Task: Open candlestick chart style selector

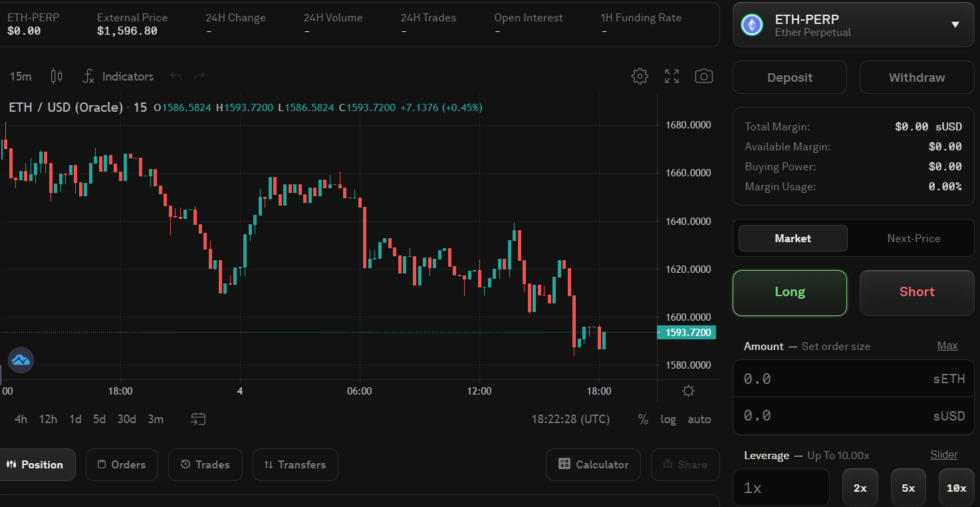Action: click(57, 77)
